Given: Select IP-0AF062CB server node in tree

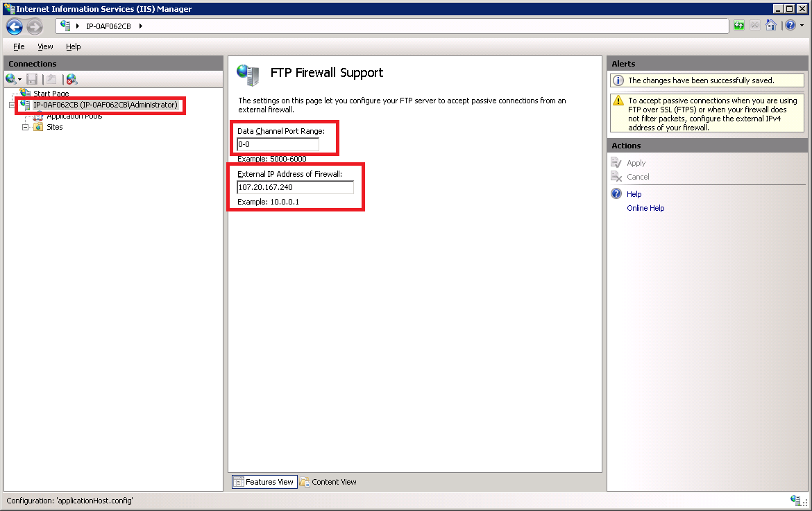Looking at the screenshot, I should (x=105, y=105).
